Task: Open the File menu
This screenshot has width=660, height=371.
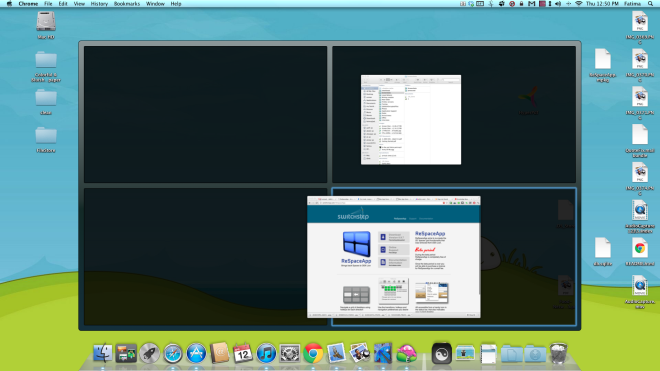Action: 48,3
